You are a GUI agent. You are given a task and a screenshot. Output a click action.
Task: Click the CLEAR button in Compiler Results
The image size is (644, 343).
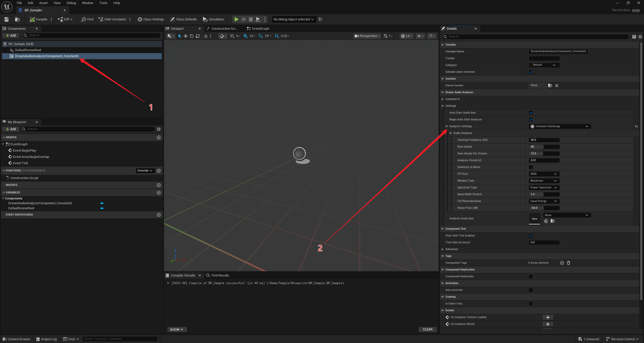click(x=427, y=329)
